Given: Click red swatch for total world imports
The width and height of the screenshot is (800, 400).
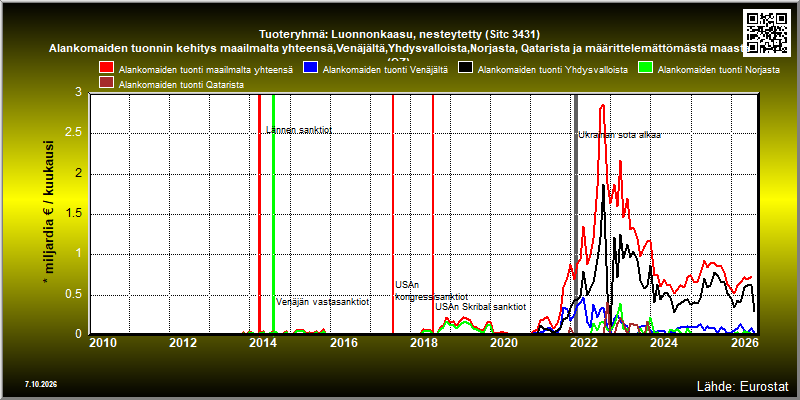Looking at the screenshot, I should tap(107, 67).
